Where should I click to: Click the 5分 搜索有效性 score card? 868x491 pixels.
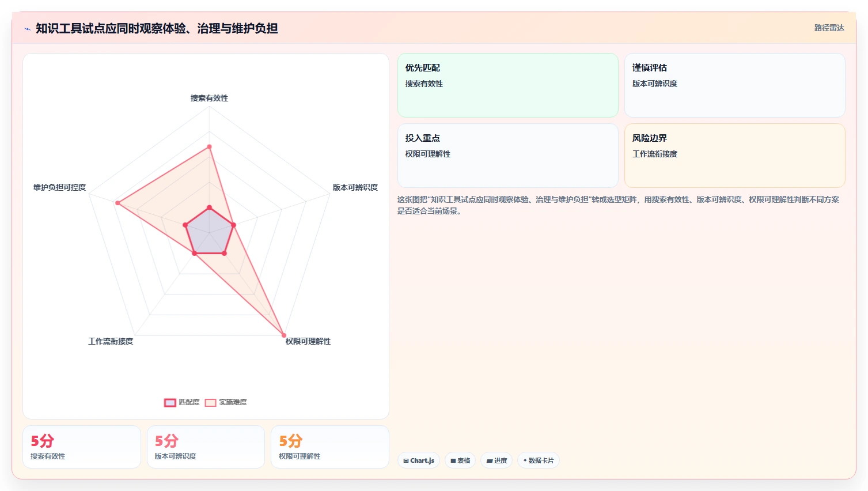click(82, 447)
